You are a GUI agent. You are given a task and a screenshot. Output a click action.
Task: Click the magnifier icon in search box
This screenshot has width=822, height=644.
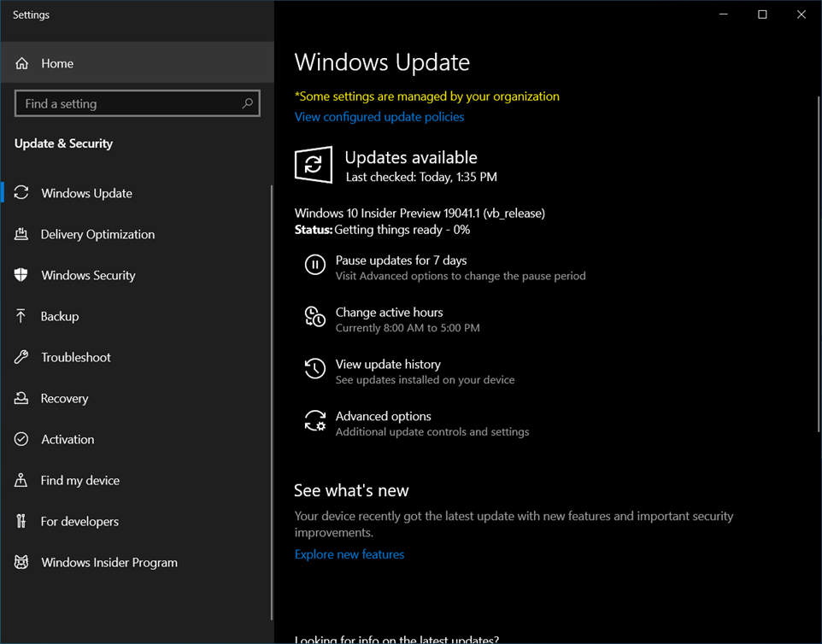pos(248,103)
